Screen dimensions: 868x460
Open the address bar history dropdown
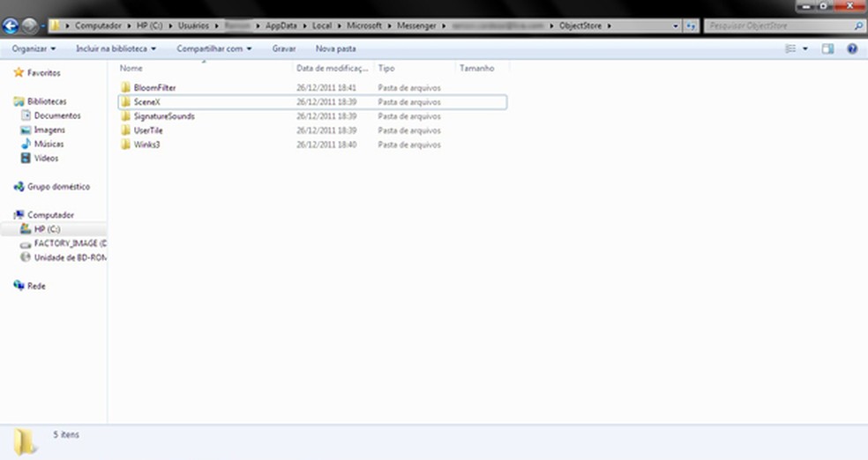click(676, 26)
